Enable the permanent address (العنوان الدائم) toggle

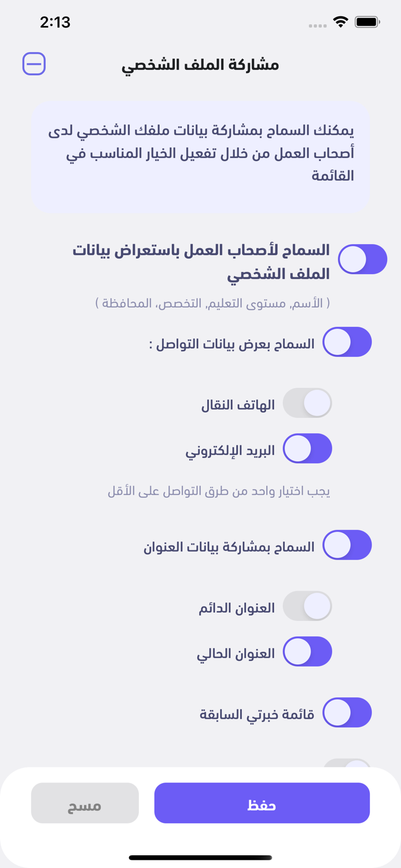tap(307, 606)
